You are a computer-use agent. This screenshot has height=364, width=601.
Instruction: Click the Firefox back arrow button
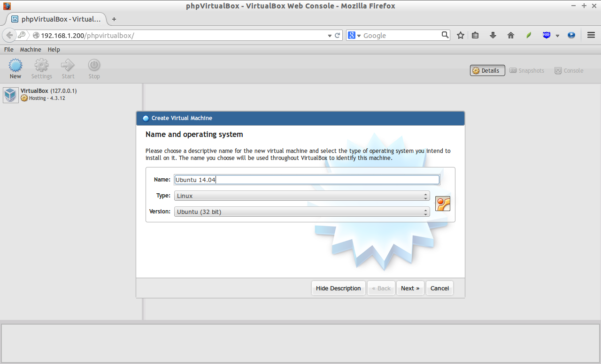pyautogui.click(x=9, y=35)
